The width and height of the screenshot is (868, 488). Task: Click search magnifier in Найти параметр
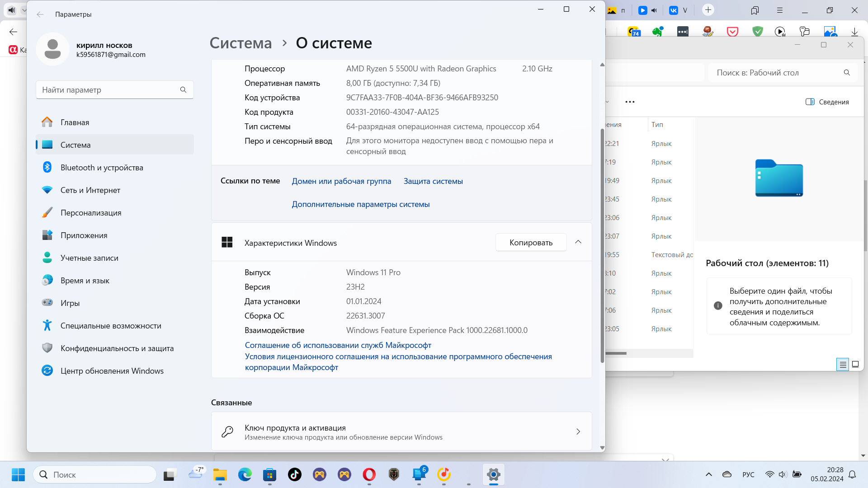pyautogui.click(x=183, y=90)
